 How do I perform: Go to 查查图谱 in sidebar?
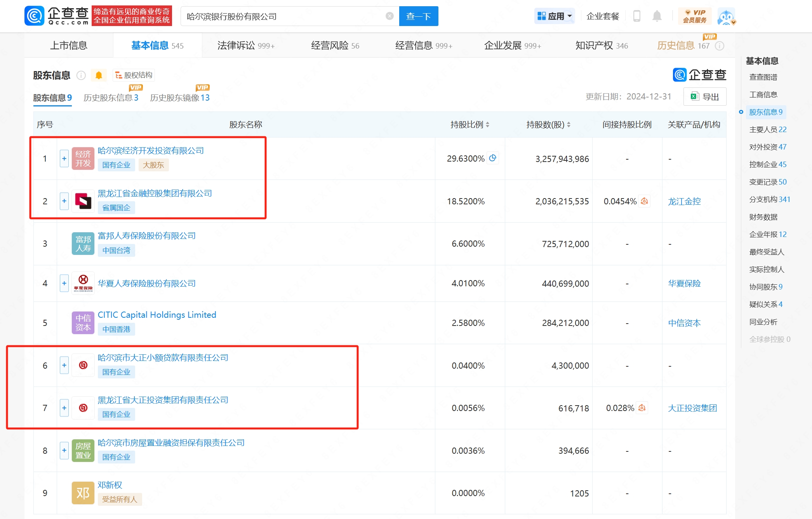[763, 77]
